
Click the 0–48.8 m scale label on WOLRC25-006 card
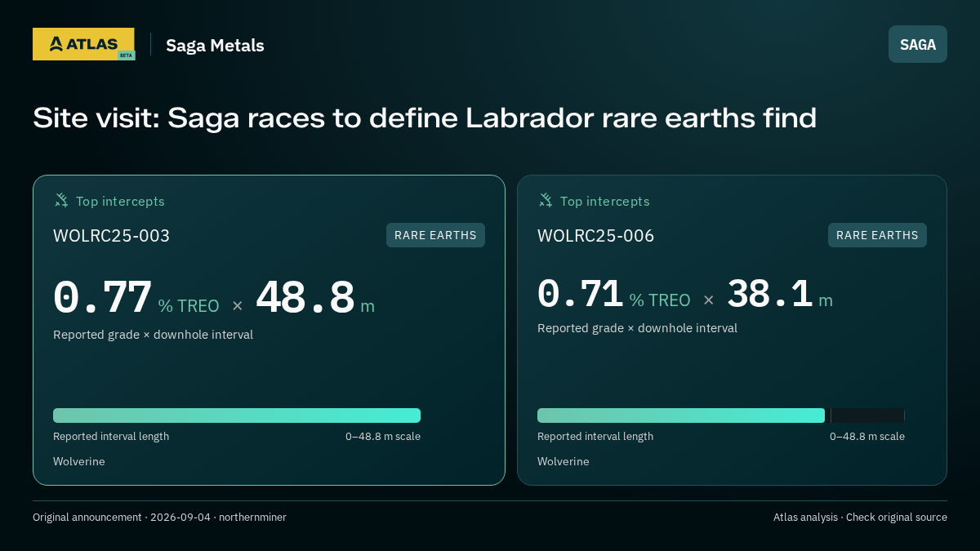coord(867,437)
